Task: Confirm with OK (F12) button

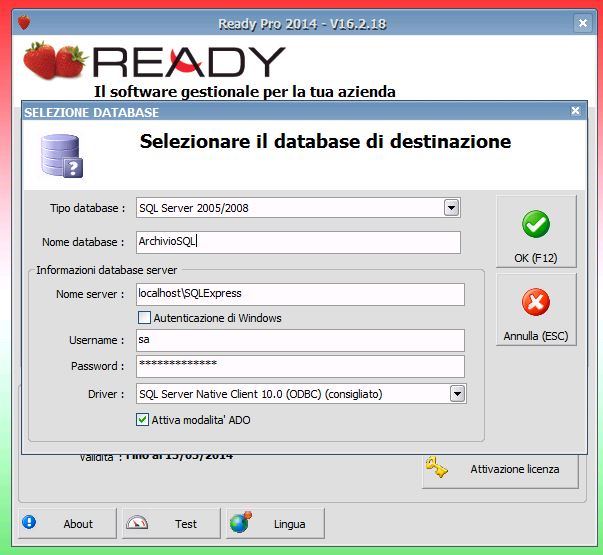Action: pyautogui.click(x=536, y=232)
